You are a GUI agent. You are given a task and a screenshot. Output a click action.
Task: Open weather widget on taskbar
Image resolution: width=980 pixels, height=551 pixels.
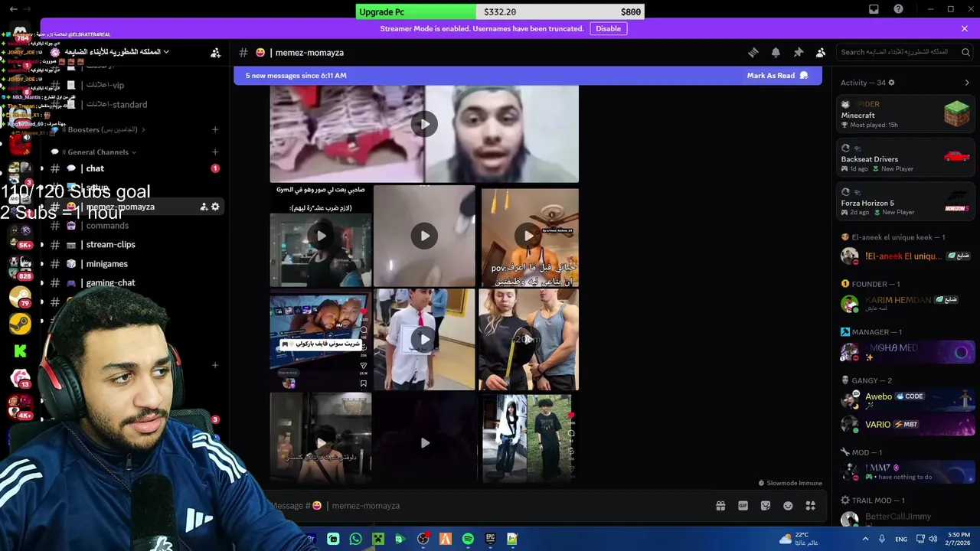pos(799,539)
